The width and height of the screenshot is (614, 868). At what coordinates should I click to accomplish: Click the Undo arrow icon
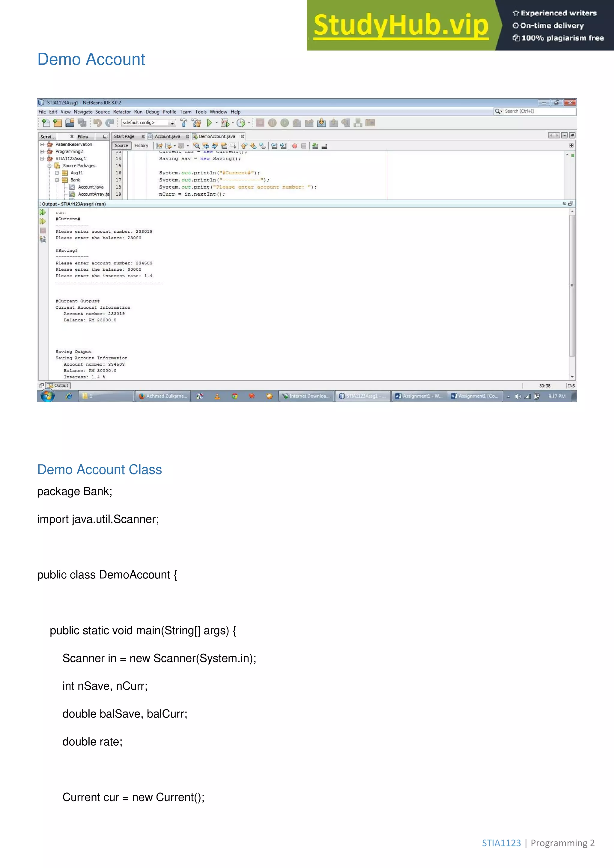pos(97,123)
